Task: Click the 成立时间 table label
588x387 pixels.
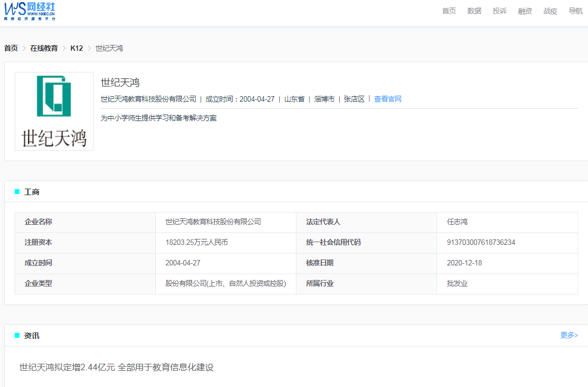Action: [38, 263]
